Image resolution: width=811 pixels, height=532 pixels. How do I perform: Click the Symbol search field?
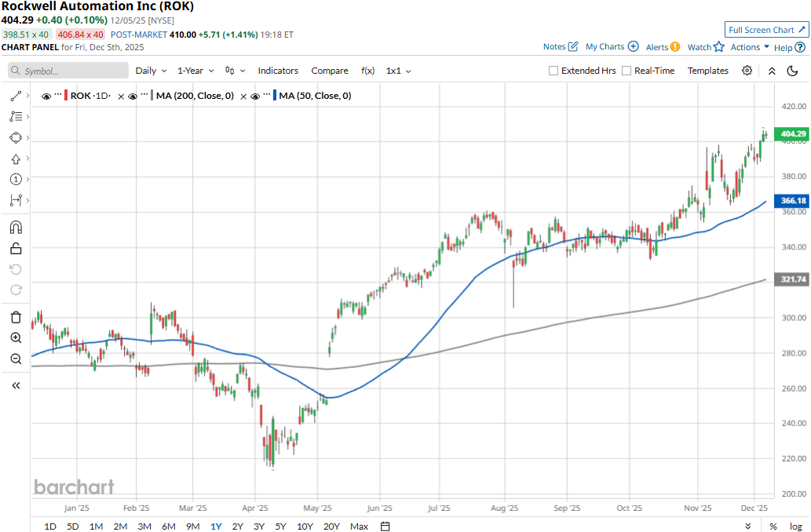[68, 71]
